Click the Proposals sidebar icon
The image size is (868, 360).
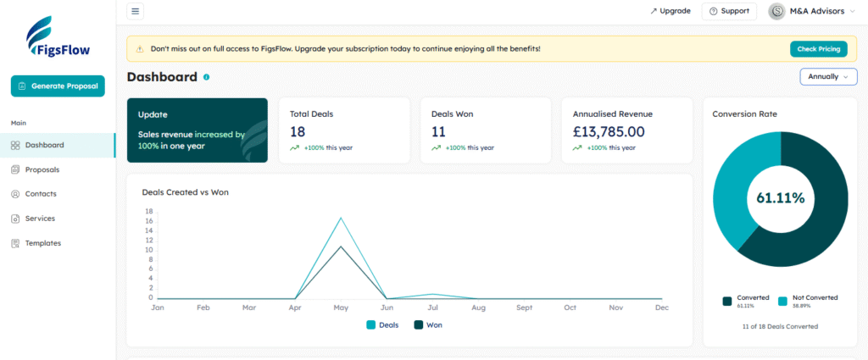click(15, 169)
